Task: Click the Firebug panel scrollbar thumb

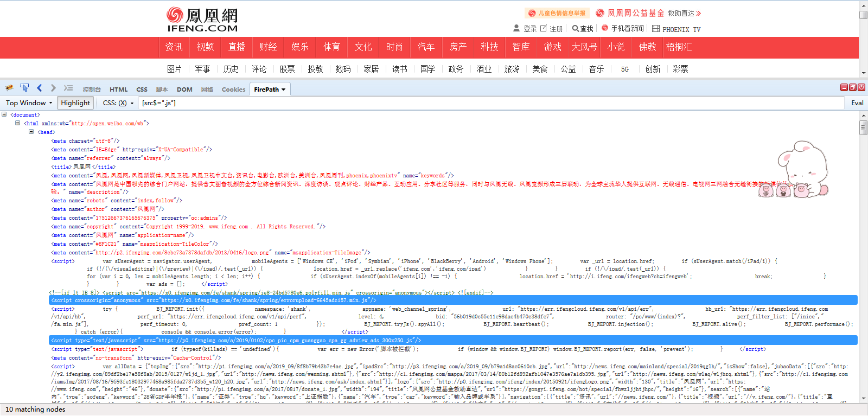Action: [x=863, y=127]
